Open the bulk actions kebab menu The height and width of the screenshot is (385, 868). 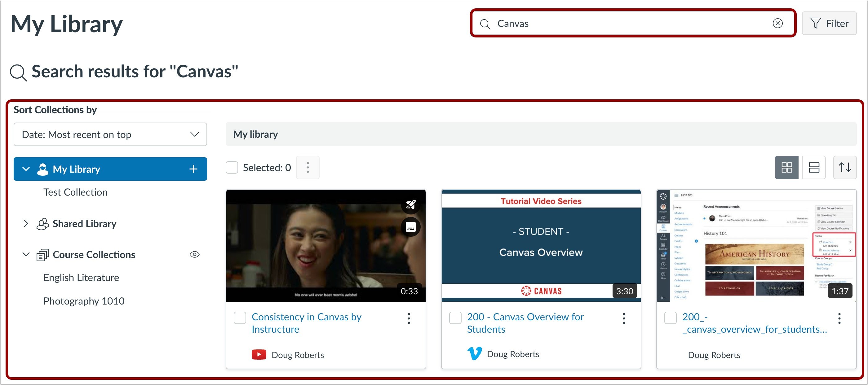[308, 167]
